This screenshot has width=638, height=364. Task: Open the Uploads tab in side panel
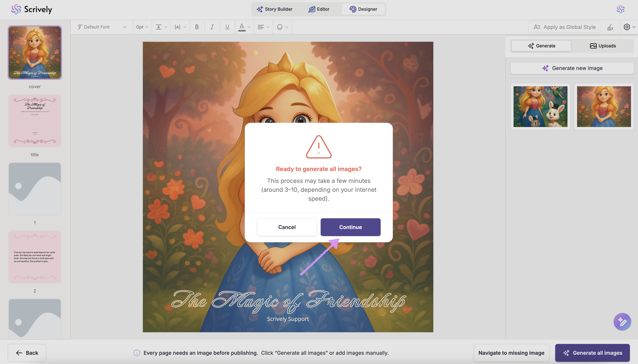point(602,46)
